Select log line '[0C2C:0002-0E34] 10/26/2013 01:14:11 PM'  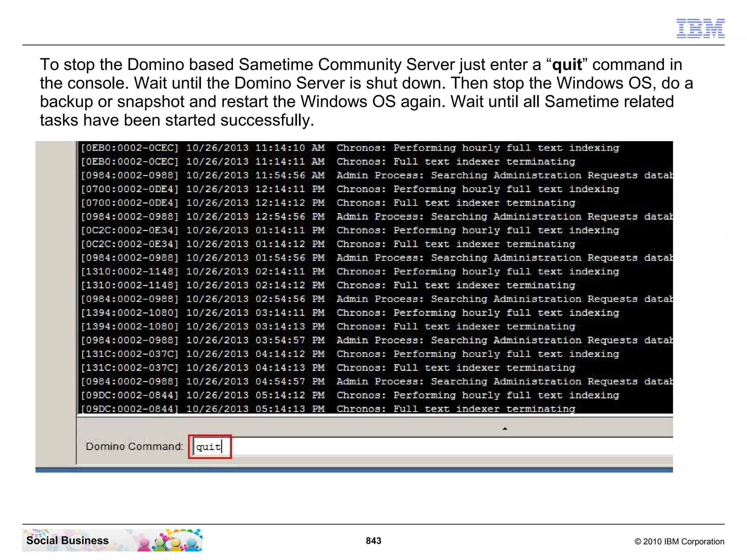click(x=350, y=230)
